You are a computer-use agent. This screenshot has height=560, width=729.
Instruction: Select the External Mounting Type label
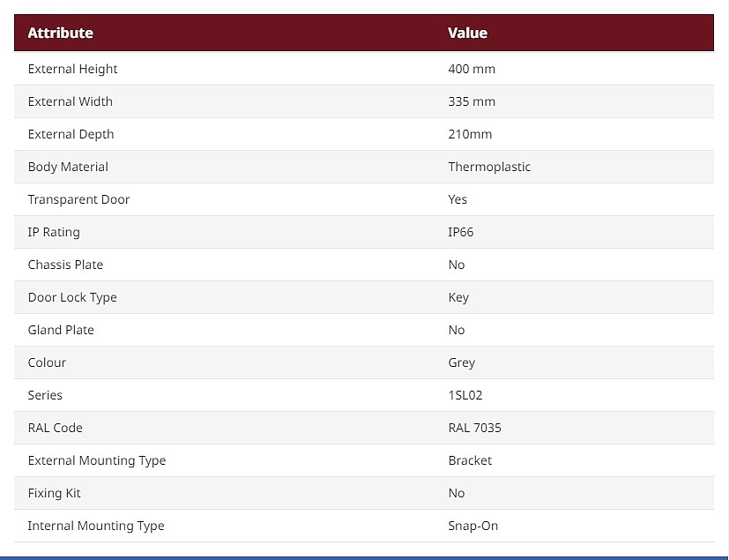click(97, 460)
